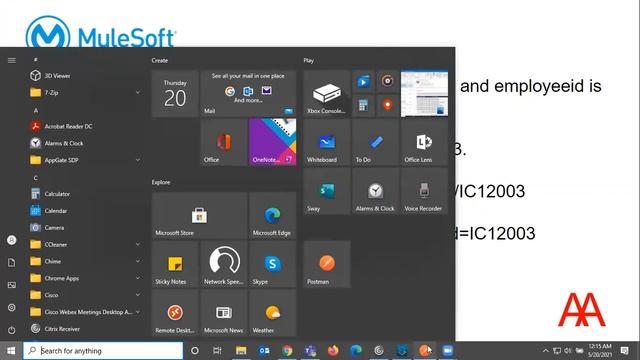Launch Skype tile
640x360 pixels.
tap(272, 264)
